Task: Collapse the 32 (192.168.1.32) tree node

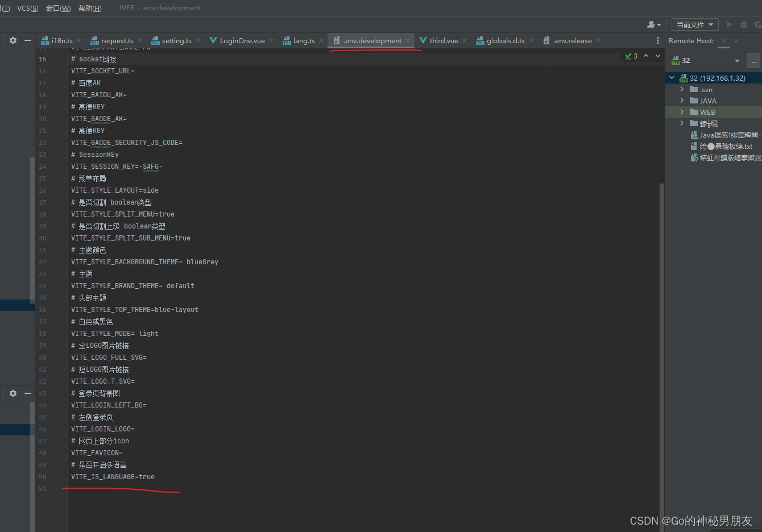Action: tap(672, 78)
